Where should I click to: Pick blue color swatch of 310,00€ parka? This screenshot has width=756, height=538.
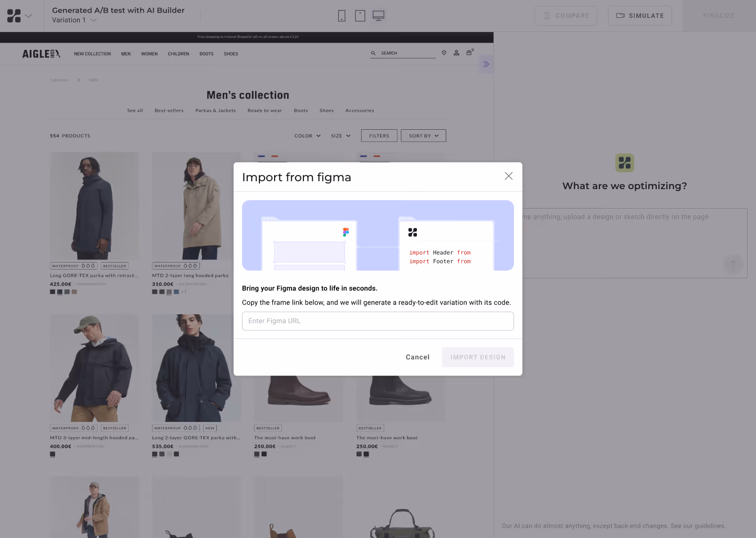(176, 292)
